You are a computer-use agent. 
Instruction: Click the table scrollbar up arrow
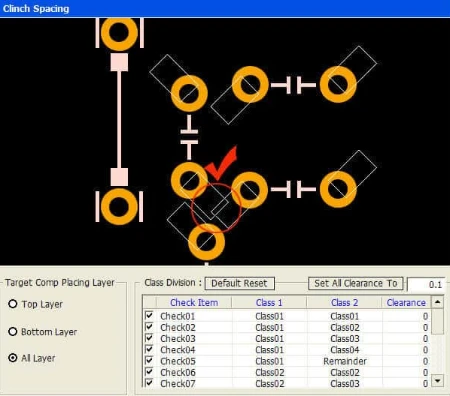[437, 303]
